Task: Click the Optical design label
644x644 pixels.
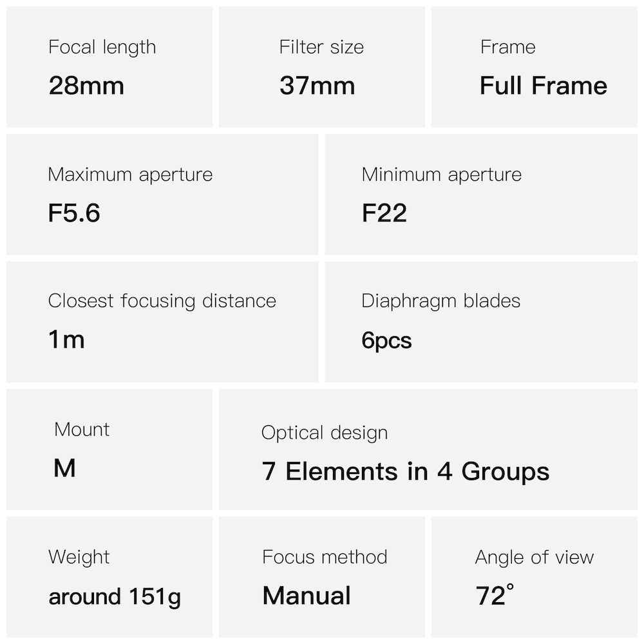Action: point(325,433)
